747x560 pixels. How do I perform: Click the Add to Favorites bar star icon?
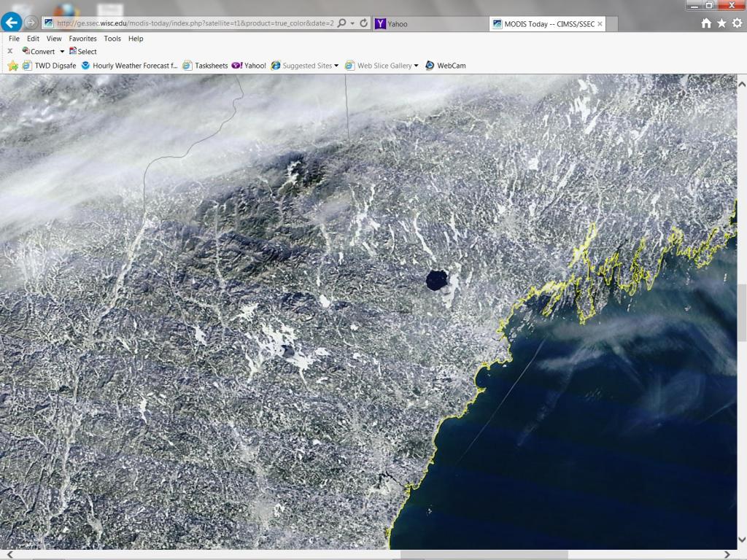pos(13,66)
